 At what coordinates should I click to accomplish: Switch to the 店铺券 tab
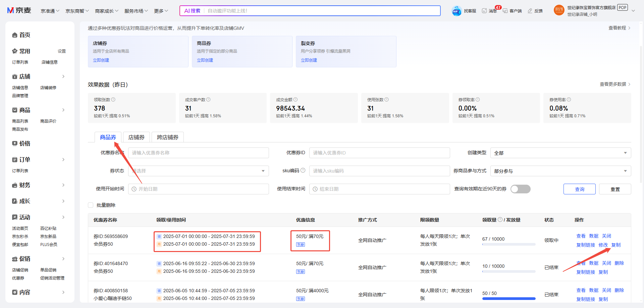[x=137, y=137]
